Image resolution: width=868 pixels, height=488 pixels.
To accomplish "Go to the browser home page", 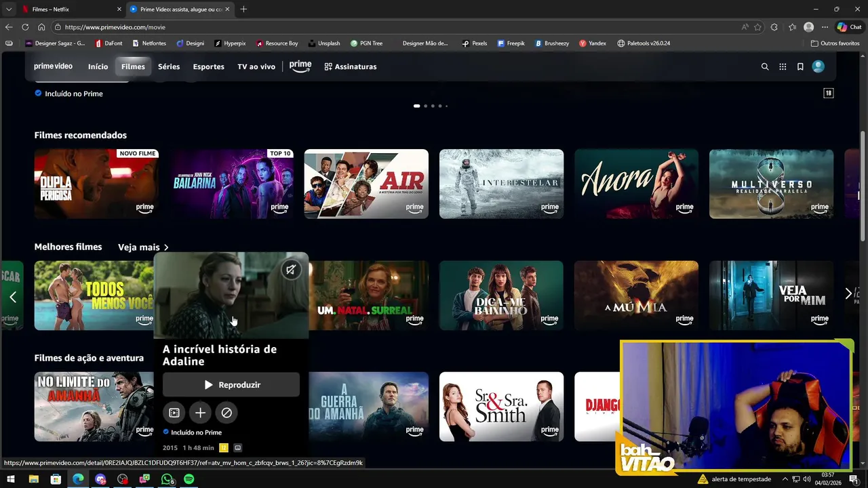I will point(41,27).
